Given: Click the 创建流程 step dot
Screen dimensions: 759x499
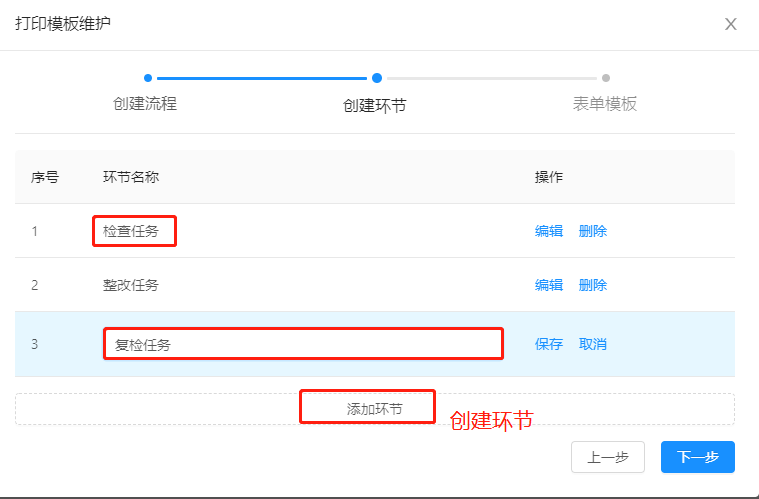Looking at the screenshot, I should click(148, 78).
